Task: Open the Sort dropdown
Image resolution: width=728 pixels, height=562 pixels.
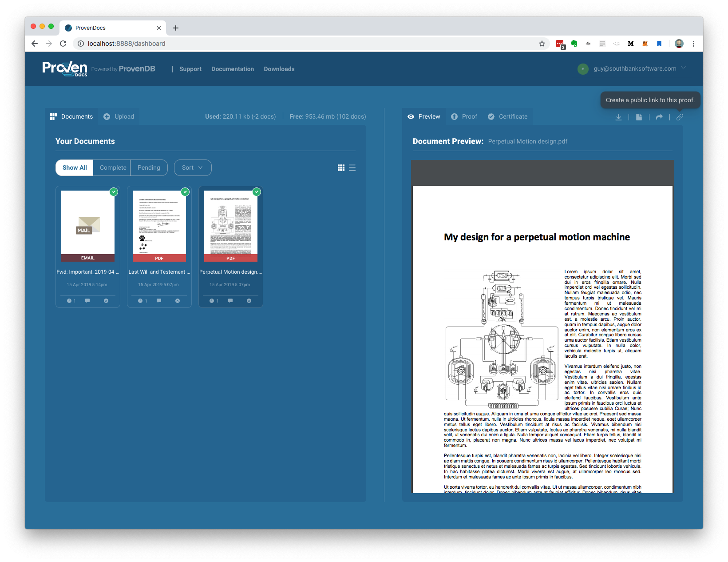Action: 192,167
